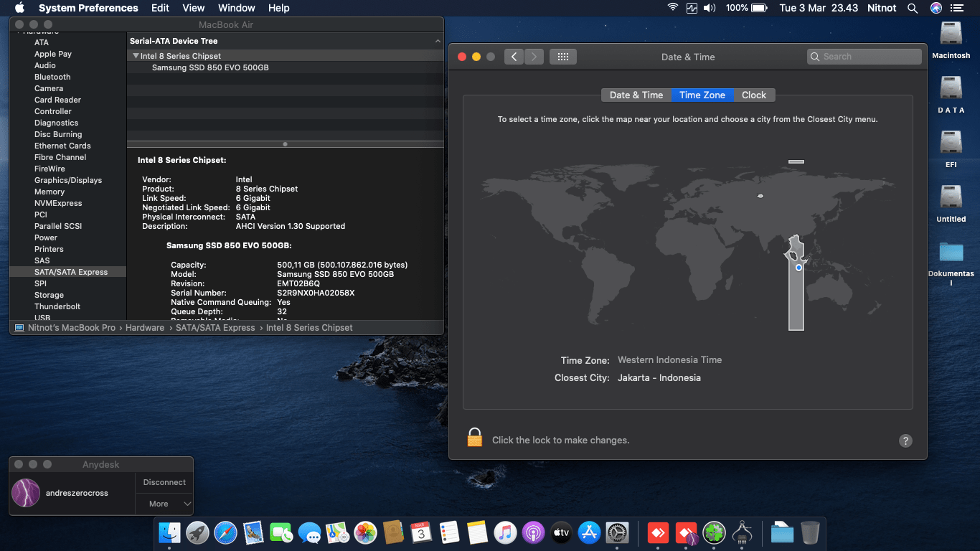This screenshot has width=980, height=551.
Task: Open the Edit menu
Action: click(x=160, y=8)
